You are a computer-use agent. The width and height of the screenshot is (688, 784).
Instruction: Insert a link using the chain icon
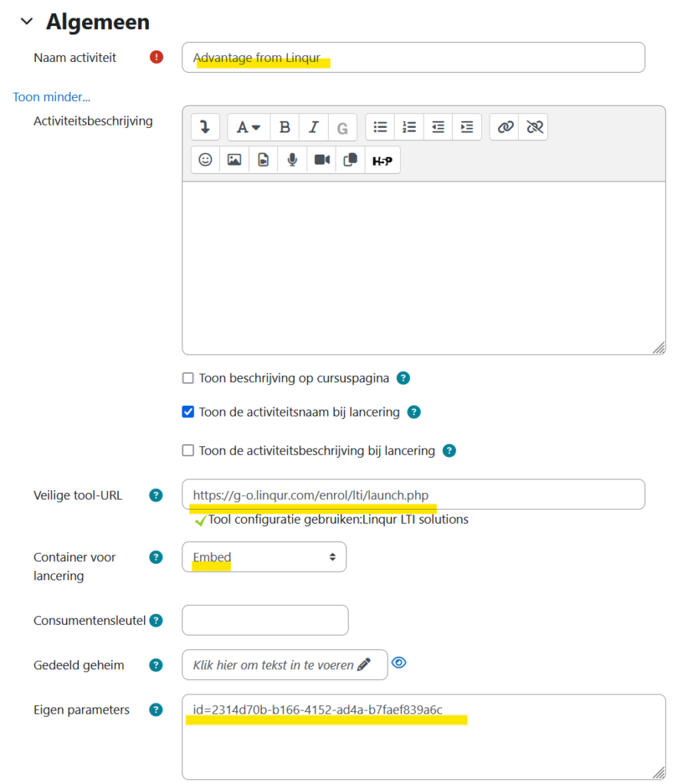506,127
